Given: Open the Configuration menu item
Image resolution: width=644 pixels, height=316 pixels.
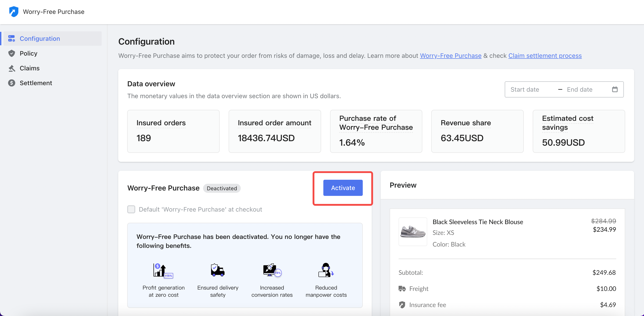Looking at the screenshot, I should (52, 39).
